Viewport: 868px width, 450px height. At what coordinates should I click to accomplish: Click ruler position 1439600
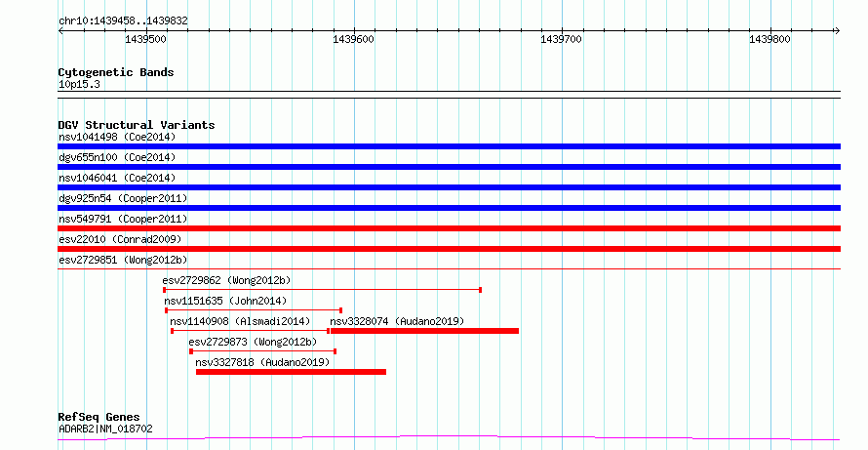coord(353,39)
